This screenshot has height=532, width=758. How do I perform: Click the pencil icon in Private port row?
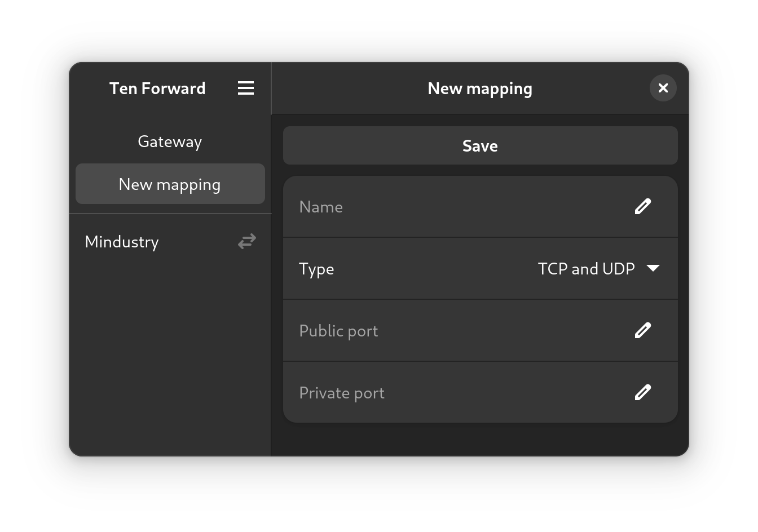tap(643, 392)
